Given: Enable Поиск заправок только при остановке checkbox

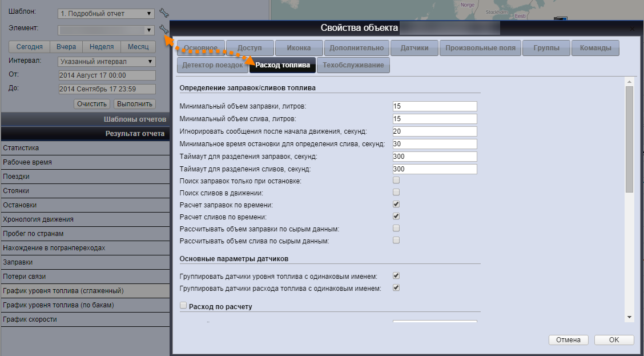Looking at the screenshot, I should pyautogui.click(x=396, y=181).
